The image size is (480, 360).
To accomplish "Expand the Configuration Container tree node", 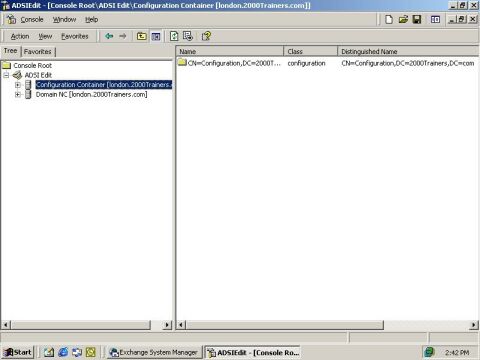I will tap(18, 85).
